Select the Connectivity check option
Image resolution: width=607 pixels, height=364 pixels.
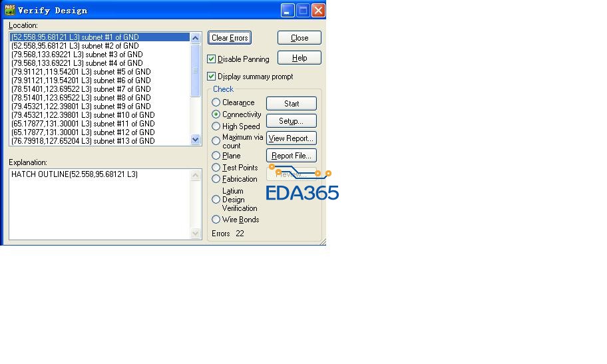[x=216, y=114]
